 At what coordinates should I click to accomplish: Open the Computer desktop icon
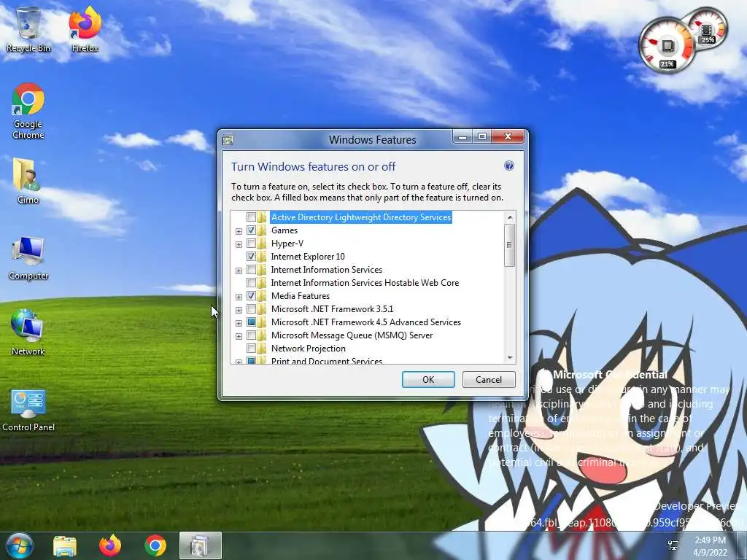(x=28, y=257)
